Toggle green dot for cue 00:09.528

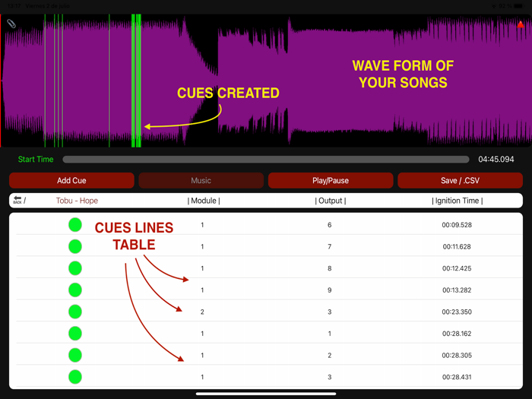(x=75, y=225)
